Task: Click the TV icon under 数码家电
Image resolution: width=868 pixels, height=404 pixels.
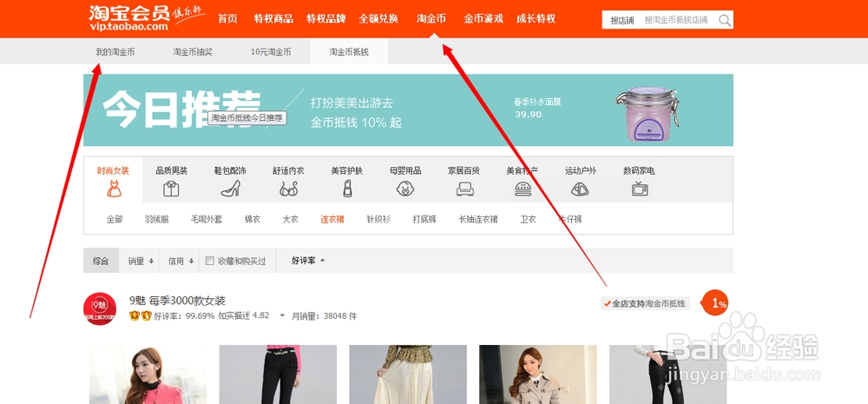Action: pos(640,189)
